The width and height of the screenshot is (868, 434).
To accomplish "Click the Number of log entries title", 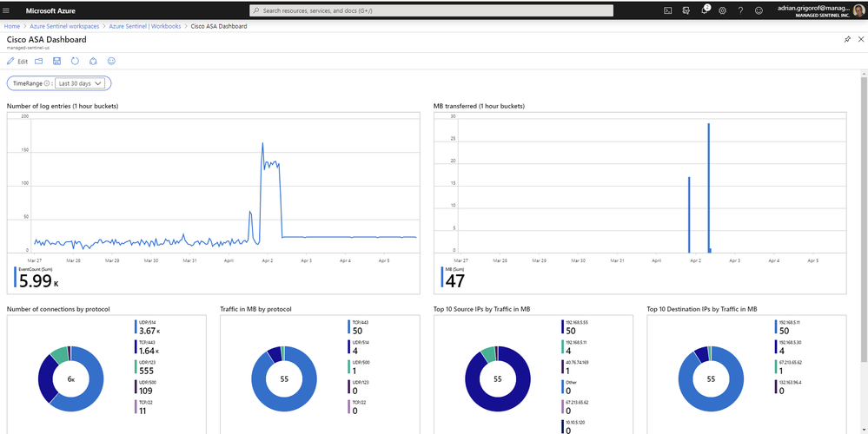I will pyautogui.click(x=62, y=106).
